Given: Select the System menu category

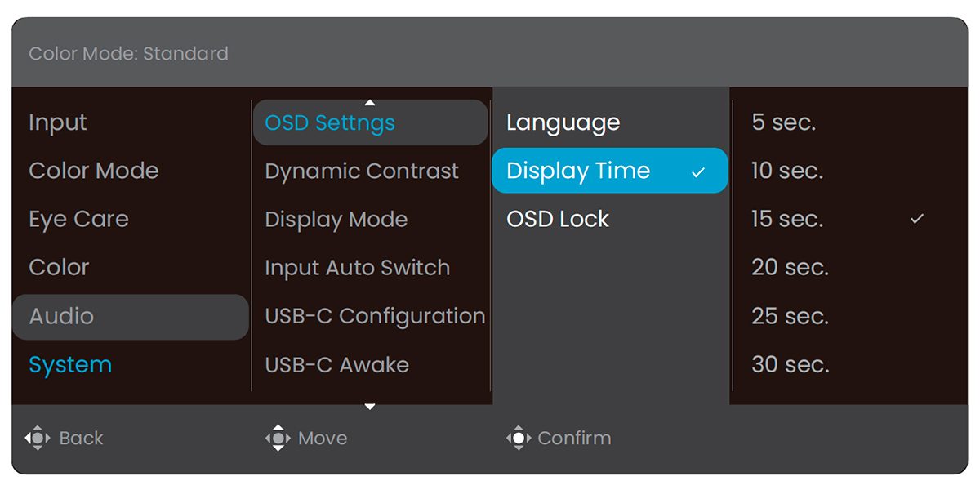Looking at the screenshot, I should (131, 365).
